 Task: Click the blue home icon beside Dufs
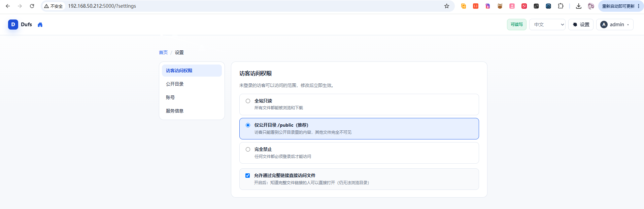(x=40, y=25)
